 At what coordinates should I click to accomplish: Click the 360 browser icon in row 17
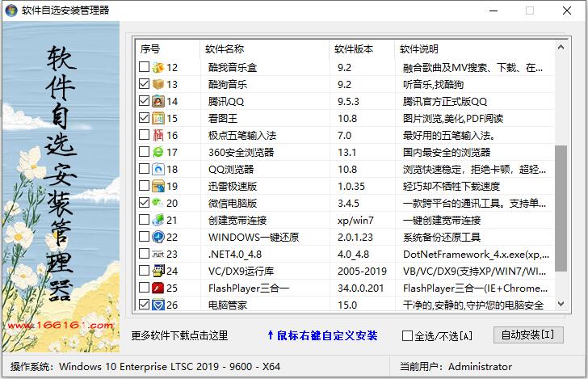point(157,153)
